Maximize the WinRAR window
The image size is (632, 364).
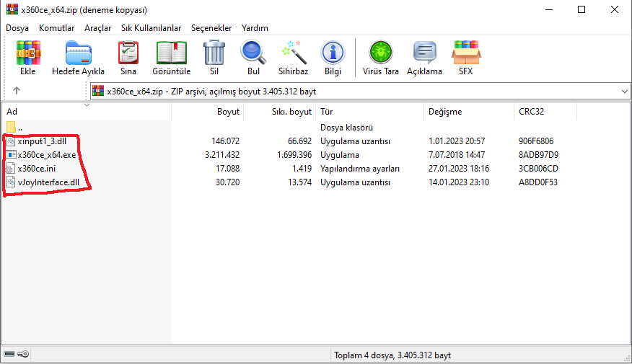coord(581,9)
